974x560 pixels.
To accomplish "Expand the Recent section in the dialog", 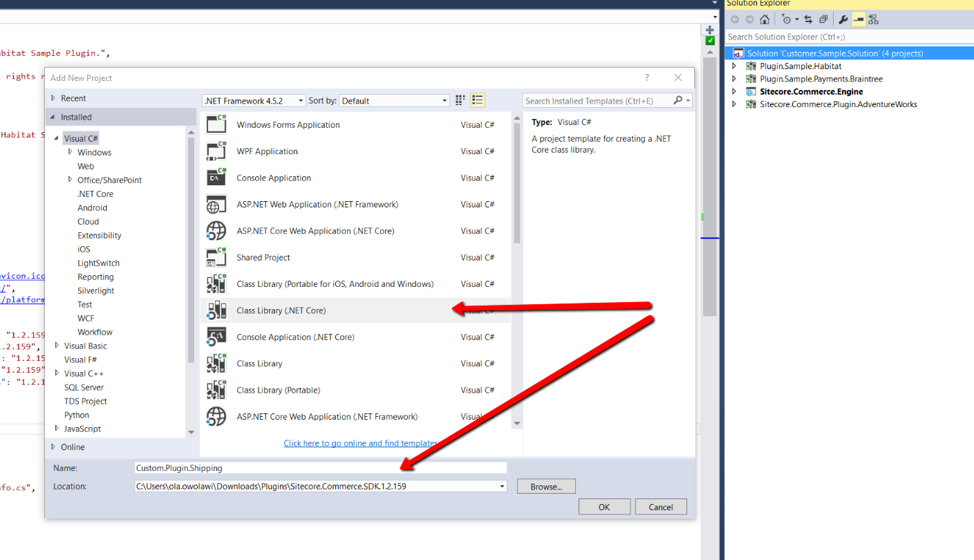I will point(53,98).
